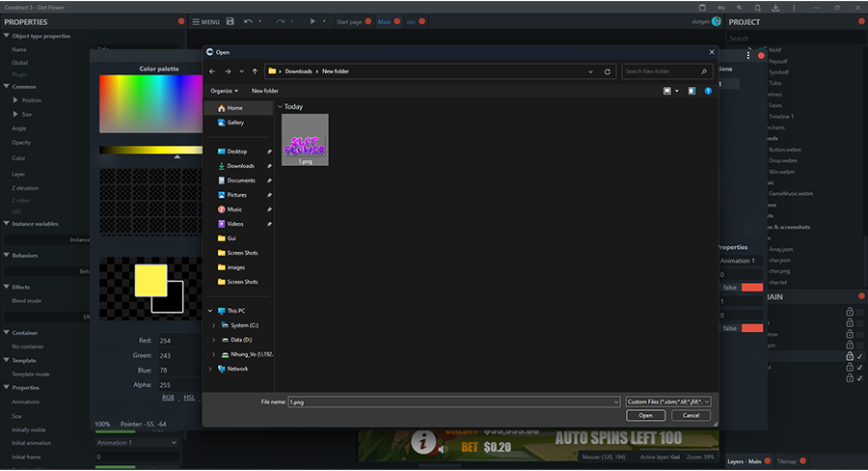Expand the Organize dropdown menu
This screenshot has height=471, width=868.
tap(225, 91)
